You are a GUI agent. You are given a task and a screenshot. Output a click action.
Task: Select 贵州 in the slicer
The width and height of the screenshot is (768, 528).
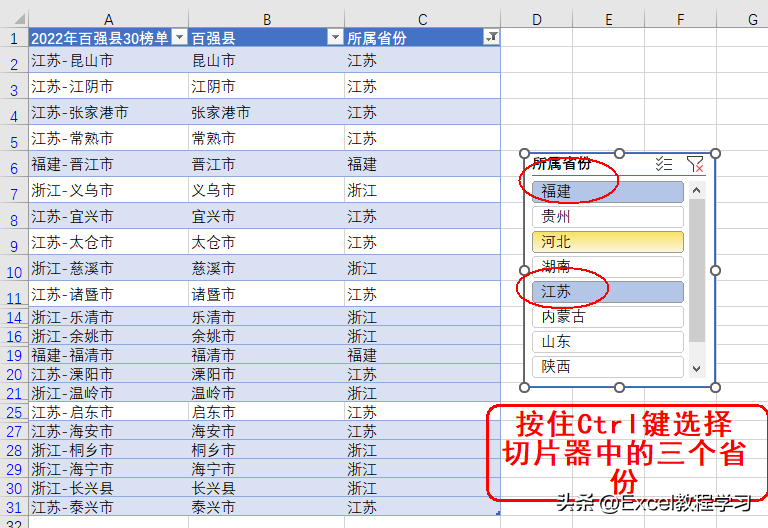pos(608,216)
